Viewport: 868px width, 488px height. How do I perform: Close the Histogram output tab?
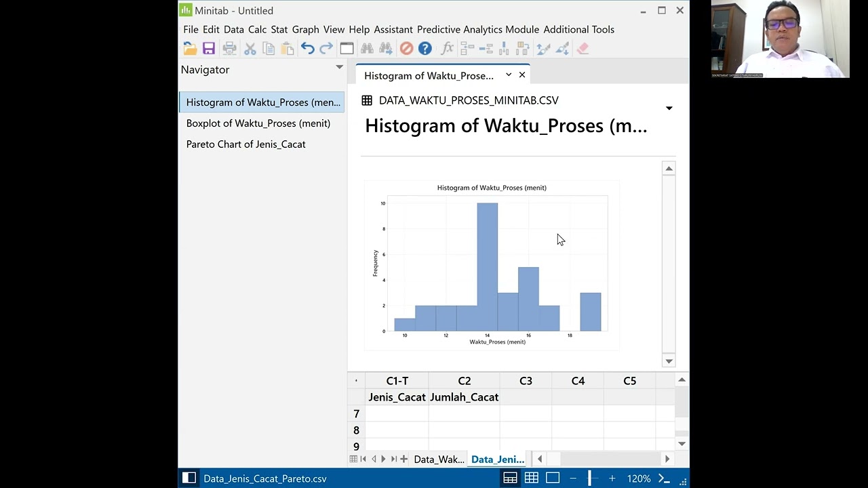pos(522,75)
